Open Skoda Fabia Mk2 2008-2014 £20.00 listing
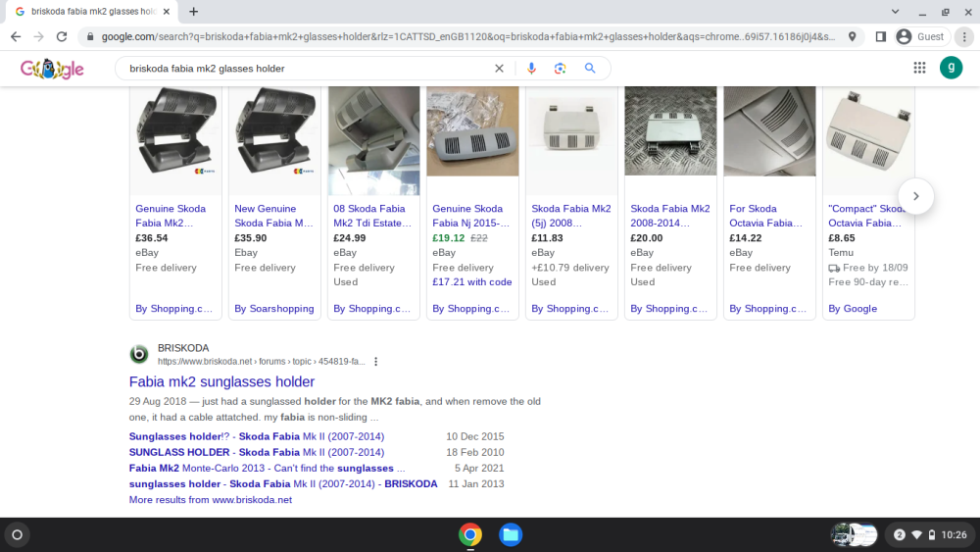Image resolution: width=980 pixels, height=552 pixels. tap(670, 216)
